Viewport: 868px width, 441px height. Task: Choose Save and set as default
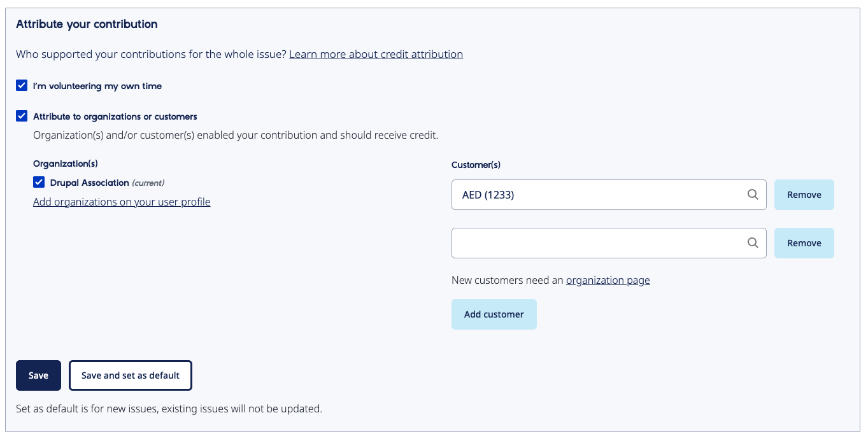131,375
